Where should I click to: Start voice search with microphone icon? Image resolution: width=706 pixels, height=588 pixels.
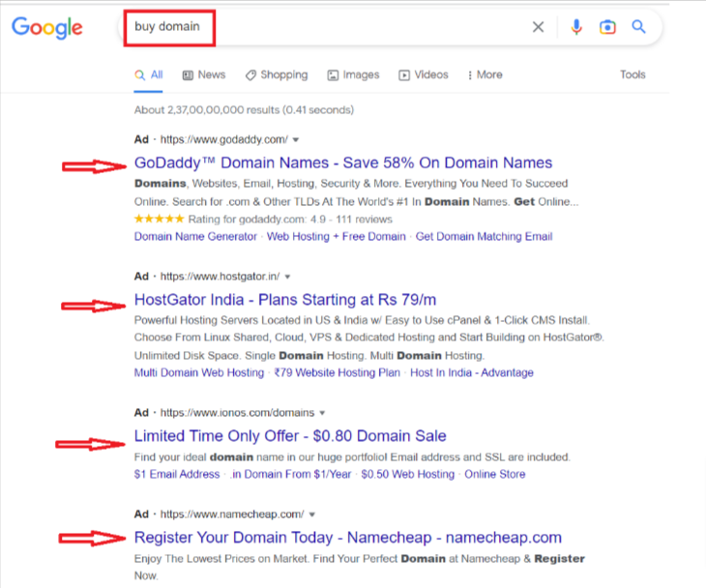pos(576,27)
